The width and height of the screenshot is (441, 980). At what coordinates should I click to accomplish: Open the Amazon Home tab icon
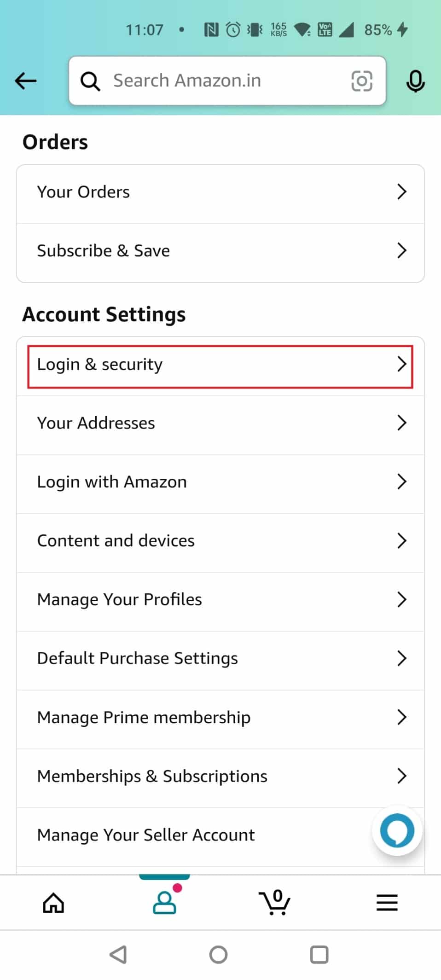(x=52, y=903)
